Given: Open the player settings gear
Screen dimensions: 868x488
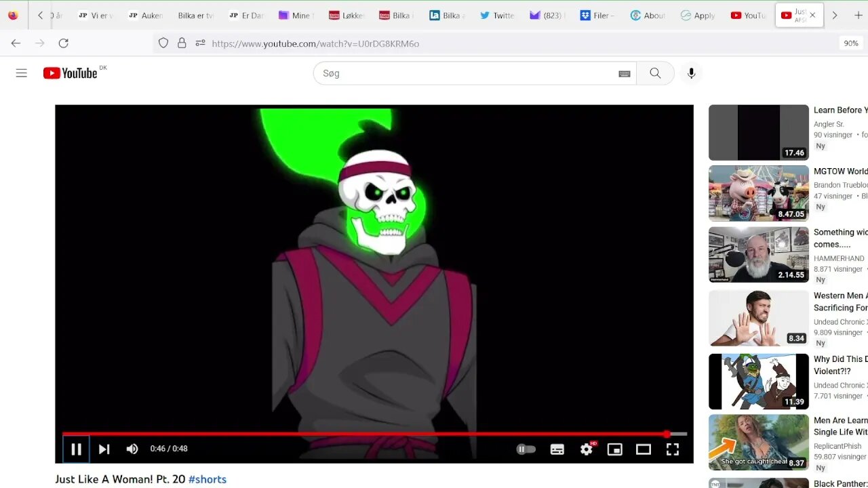Looking at the screenshot, I should [587, 449].
